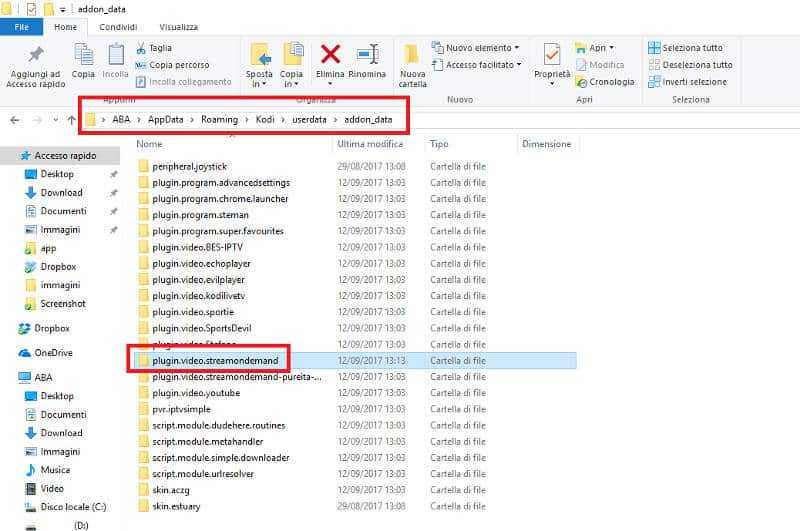Click the Back navigation arrow
The height and width of the screenshot is (531, 800).
(x=15, y=120)
